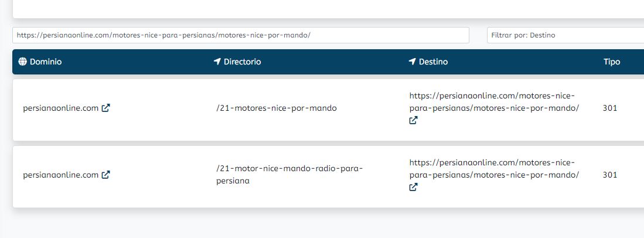The width and height of the screenshot is (644, 238).
Task: Select persianaonline.com domain in 21-motor-nice-mando-radio row
Action: pyautogui.click(x=61, y=175)
